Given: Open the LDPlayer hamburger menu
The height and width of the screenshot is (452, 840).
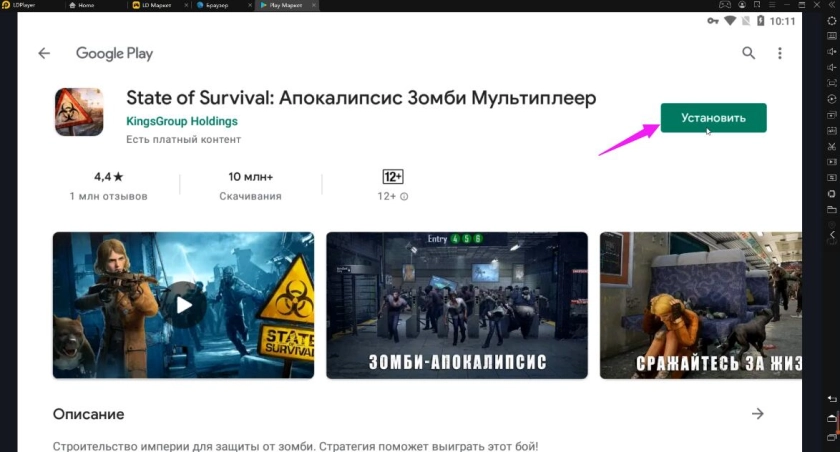Looking at the screenshot, I should coord(772,5).
